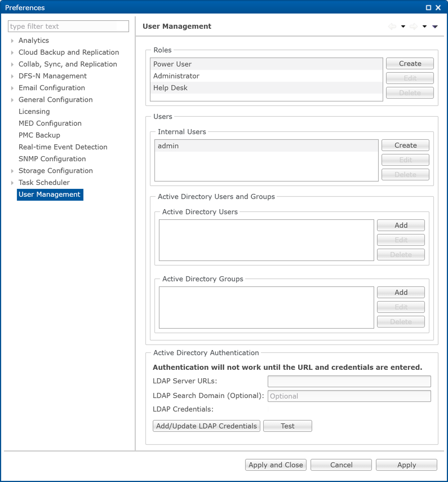448x482 pixels.
Task: Cancel the Preferences dialog
Action: 341,465
